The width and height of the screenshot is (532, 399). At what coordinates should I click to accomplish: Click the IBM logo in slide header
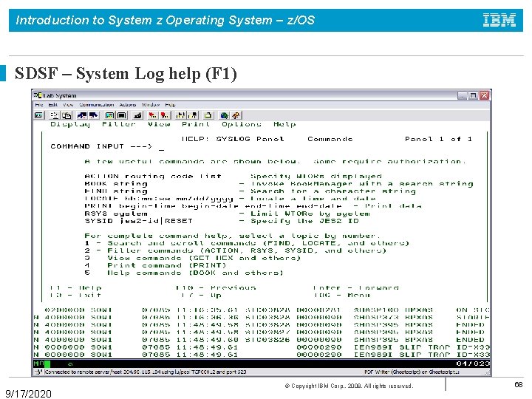tap(499, 20)
